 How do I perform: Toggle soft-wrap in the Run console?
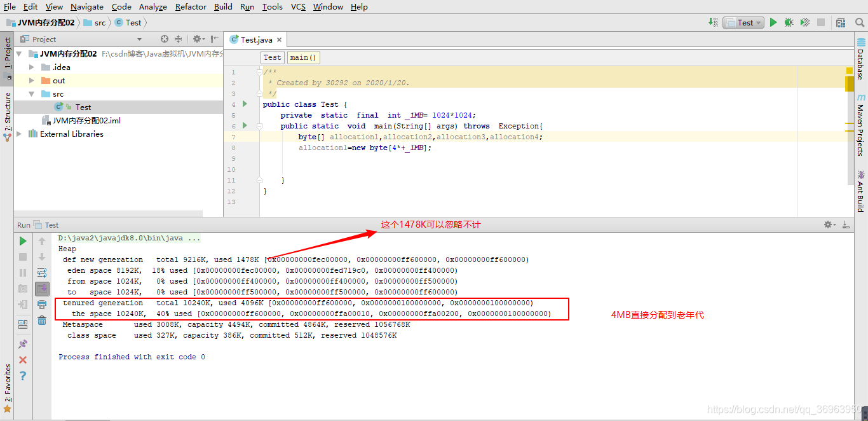[x=42, y=273]
